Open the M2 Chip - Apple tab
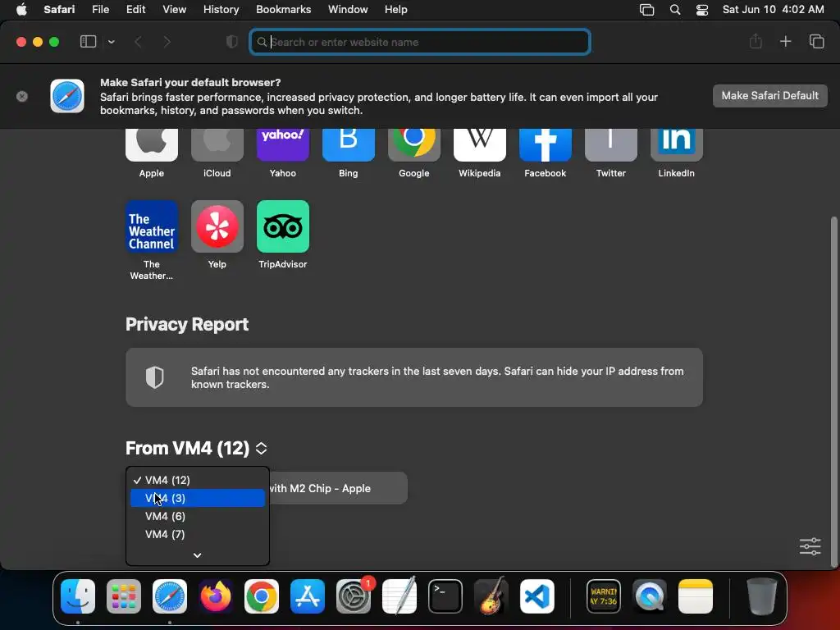Image resolution: width=840 pixels, height=630 pixels. [x=337, y=488]
